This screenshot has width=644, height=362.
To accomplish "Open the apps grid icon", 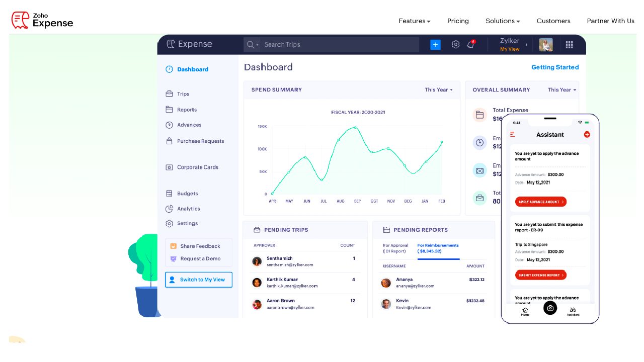I will pos(569,45).
